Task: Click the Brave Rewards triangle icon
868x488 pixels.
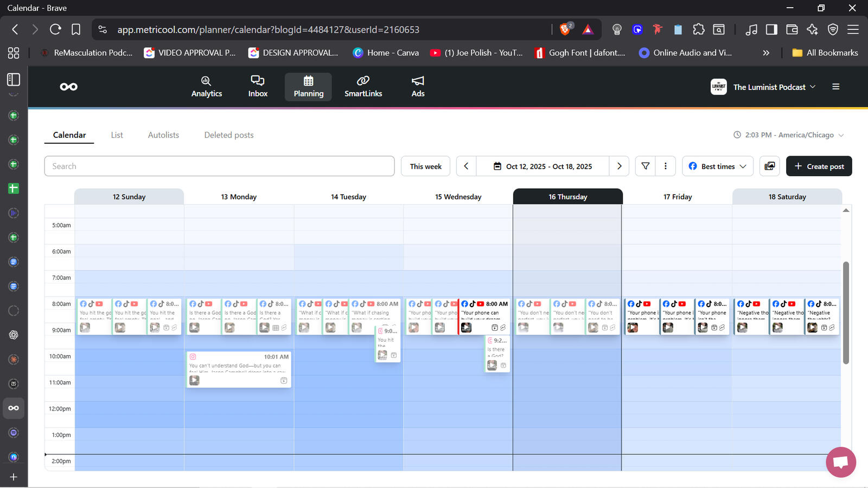Action: [x=588, y=29]
